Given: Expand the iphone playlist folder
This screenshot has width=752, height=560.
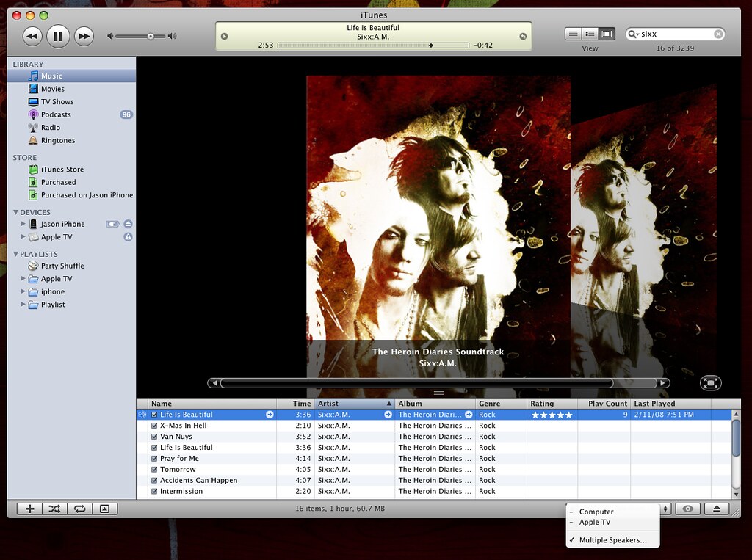Looking at the screenshot, I should 23,291.
